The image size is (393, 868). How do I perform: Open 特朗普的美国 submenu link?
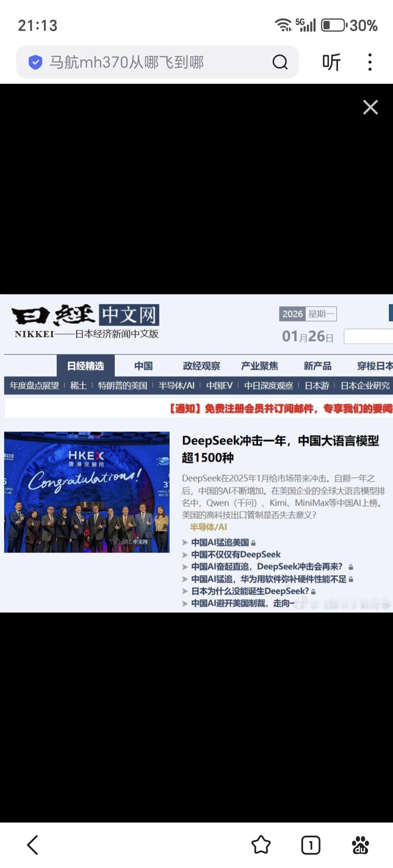(x=122, y=386)
